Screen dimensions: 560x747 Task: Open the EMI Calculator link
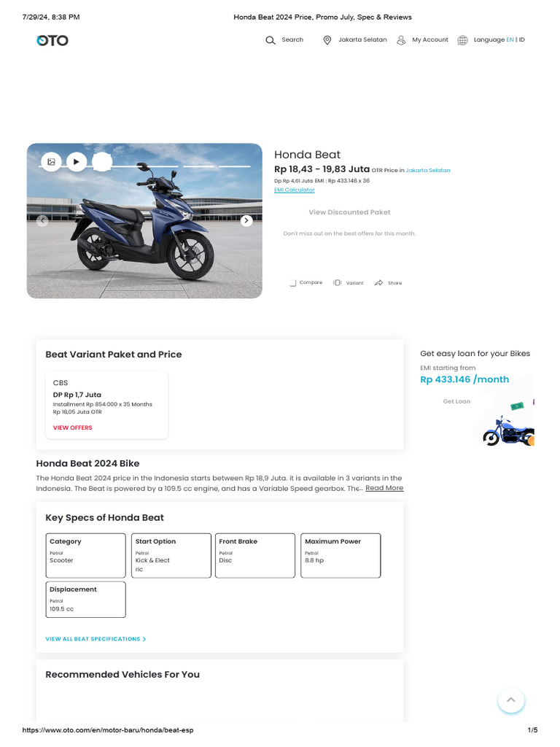(295, 190)
